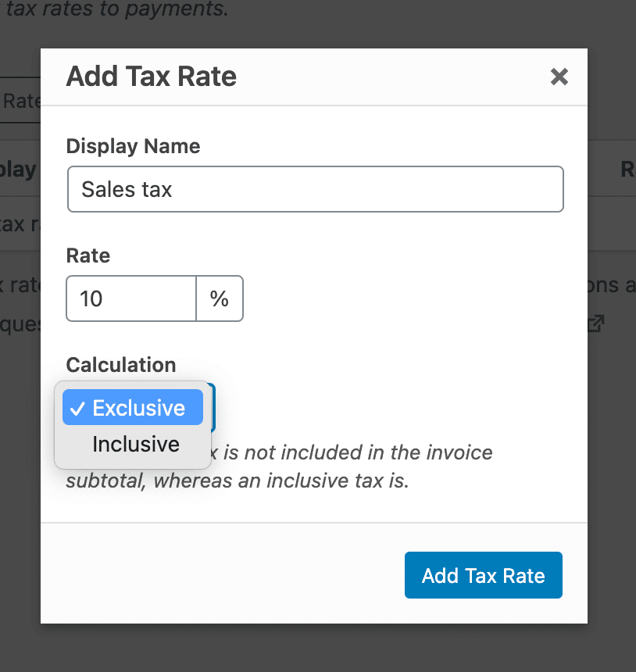Click the dimmed overlay below the dialog

[313, 649]
